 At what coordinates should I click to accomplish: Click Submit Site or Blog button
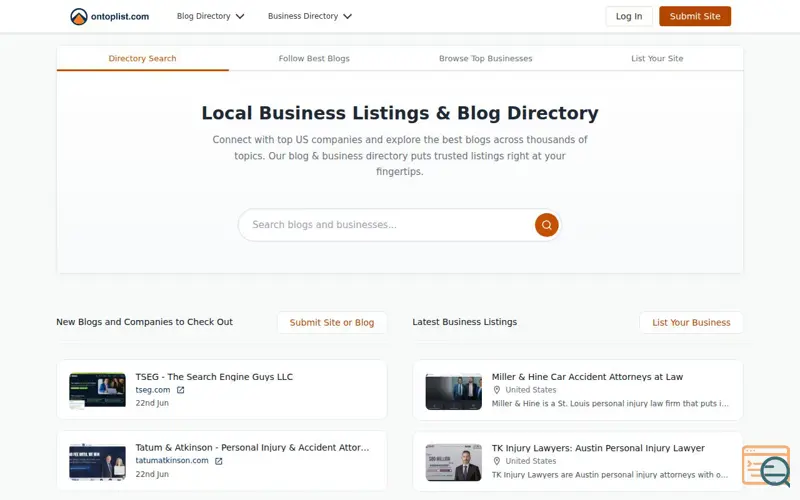332,322
